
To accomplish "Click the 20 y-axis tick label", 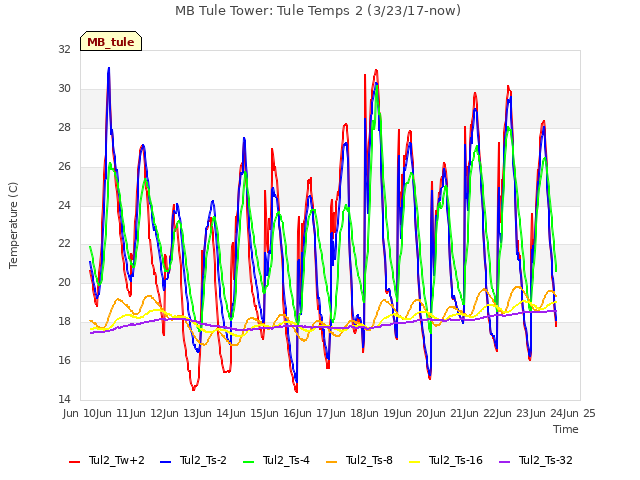I will point(64,282).
